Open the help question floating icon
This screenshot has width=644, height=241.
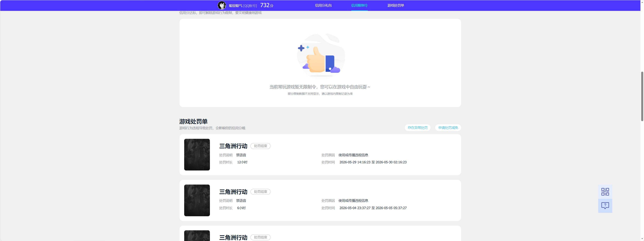point(605,206)
